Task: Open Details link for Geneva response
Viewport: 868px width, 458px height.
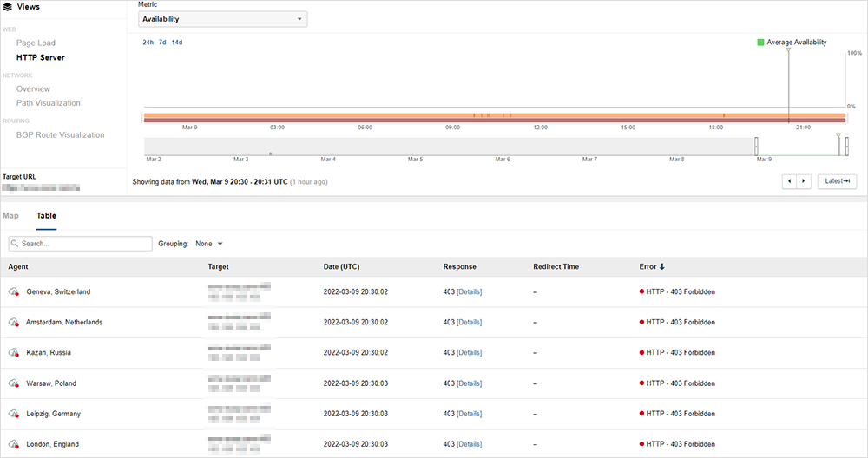Action: tap(469, 292)
